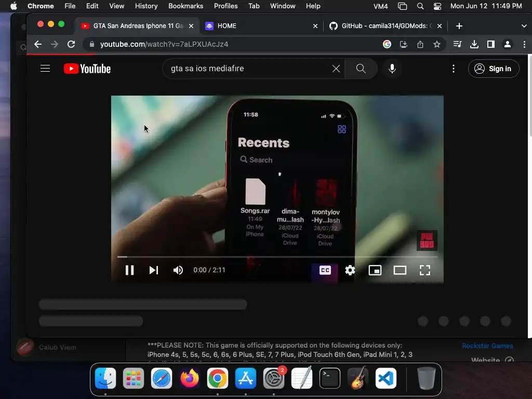The height and width of the screenshot is (399, 532).
Task: Switch to the HOME tab
Action: click(261, 26)
